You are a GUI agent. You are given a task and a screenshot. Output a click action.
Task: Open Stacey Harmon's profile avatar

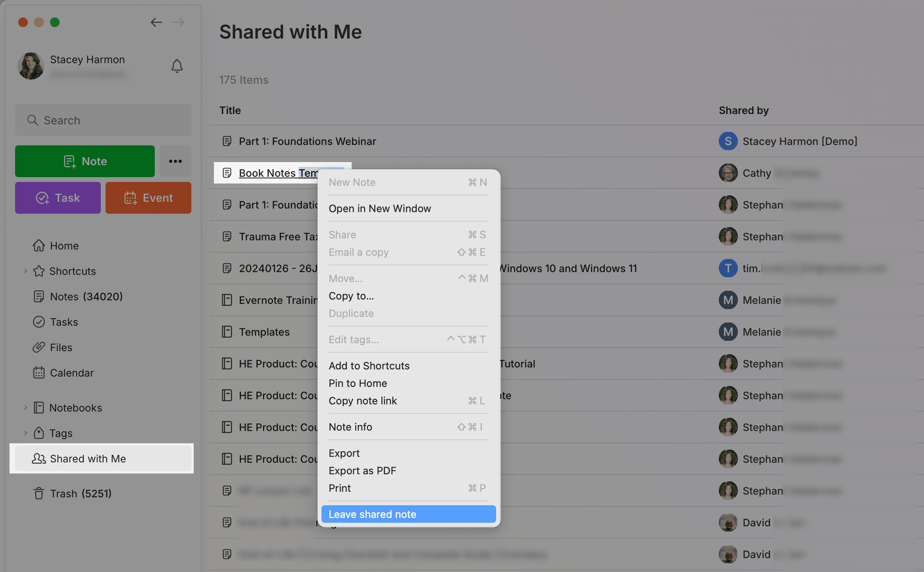(x=31, y=66)
